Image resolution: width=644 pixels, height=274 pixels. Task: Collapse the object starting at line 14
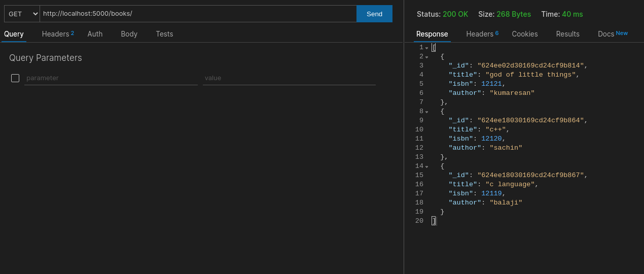point(427,166)
